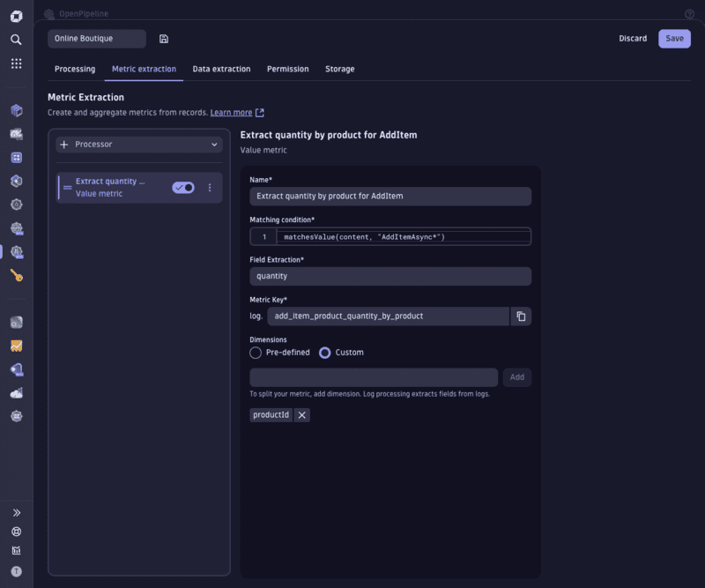Disable the Extract quantity processor toggle
Screen dimensions: 705x588
183,187
